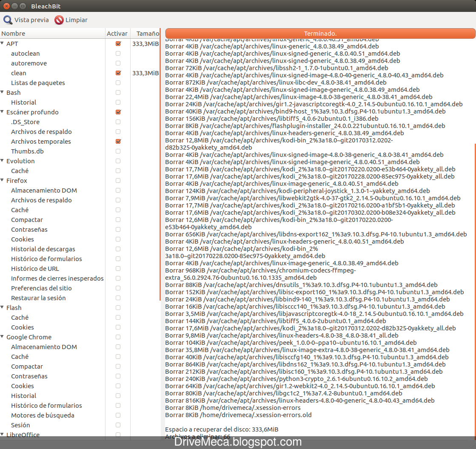Click the Limpiar cleaning icon
Screen dimensions: 476x449
point(58,20)
